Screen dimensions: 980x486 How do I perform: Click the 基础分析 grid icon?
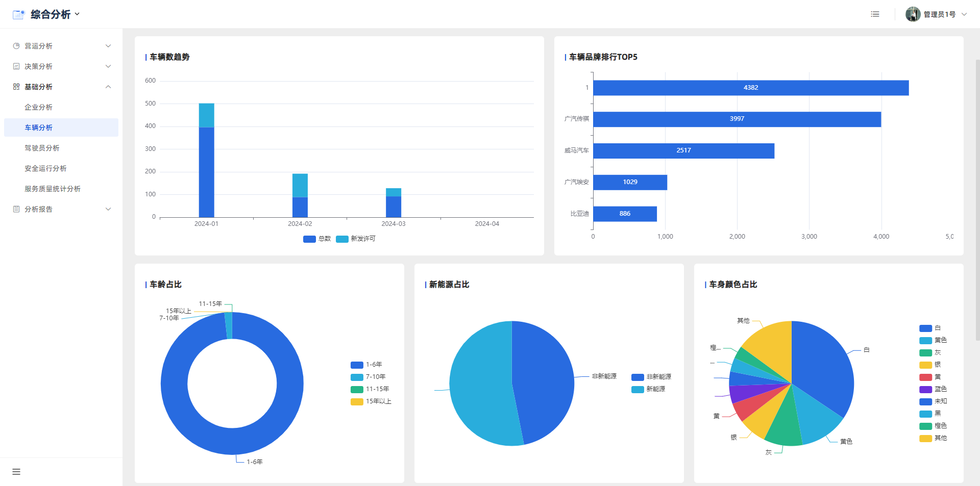pyautogui.click(x=16, y=87)
